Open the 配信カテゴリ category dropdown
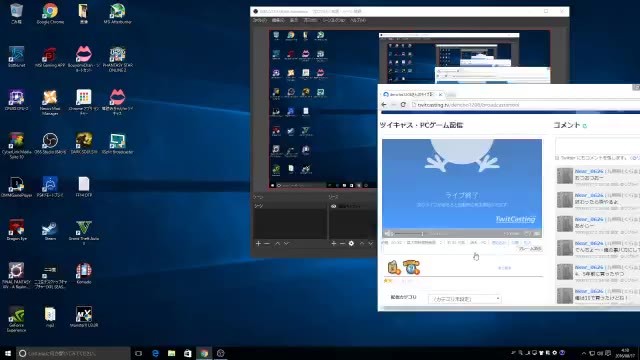 tap(464, 299)
